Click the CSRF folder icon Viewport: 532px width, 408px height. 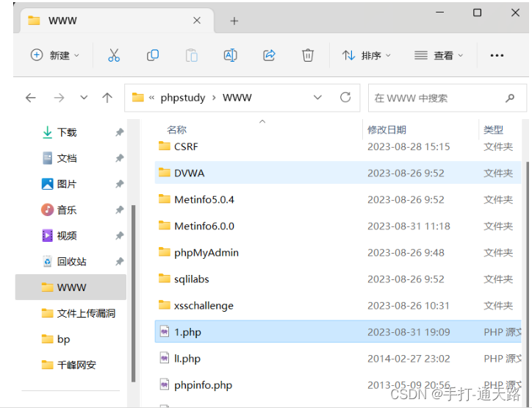pyautogui.click(x=165, y=146)
